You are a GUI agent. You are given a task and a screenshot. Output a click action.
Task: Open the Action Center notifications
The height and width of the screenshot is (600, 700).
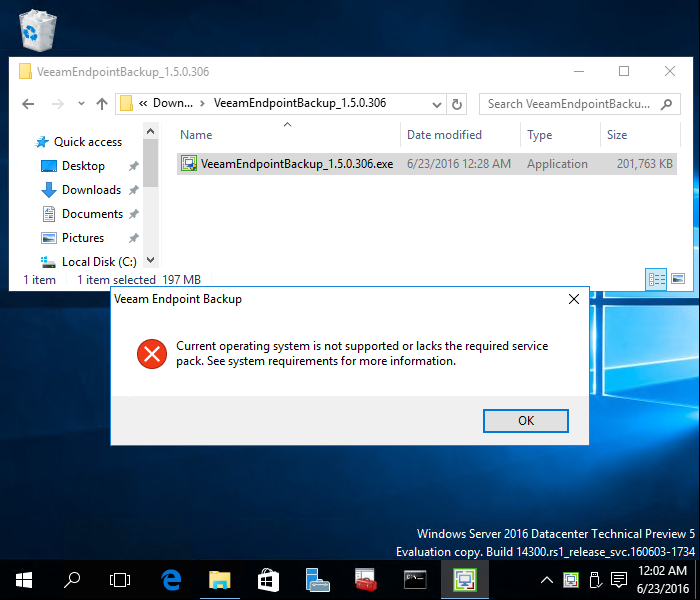pyautogui.click(x=619, y=580)
